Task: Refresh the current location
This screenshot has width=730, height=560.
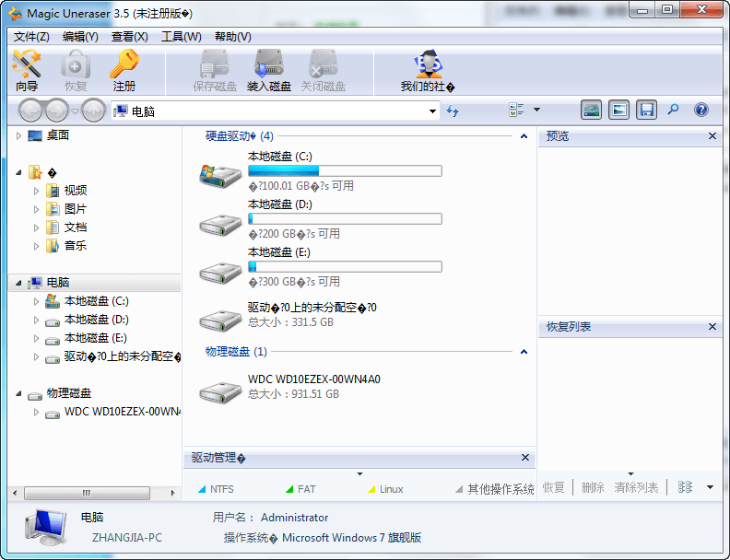Action: pos(452,111)
